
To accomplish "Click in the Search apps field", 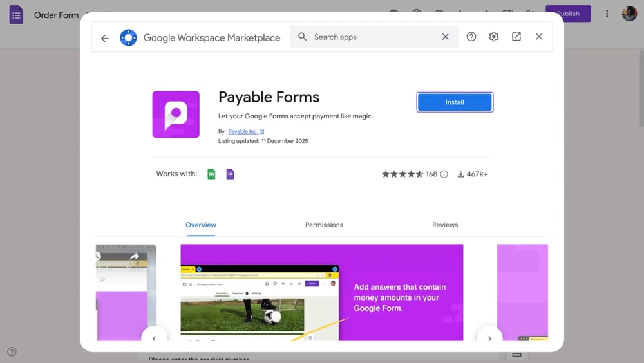I will [374, 37].
